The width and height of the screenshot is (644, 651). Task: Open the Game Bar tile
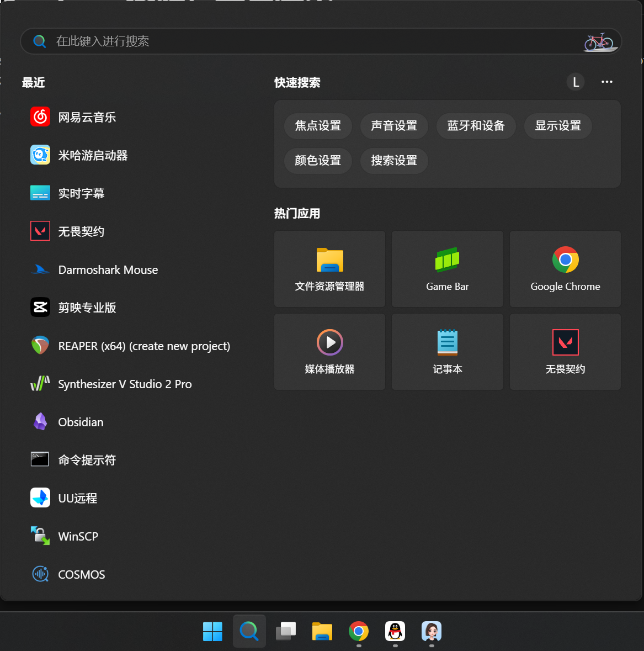[x=448, y=269]
